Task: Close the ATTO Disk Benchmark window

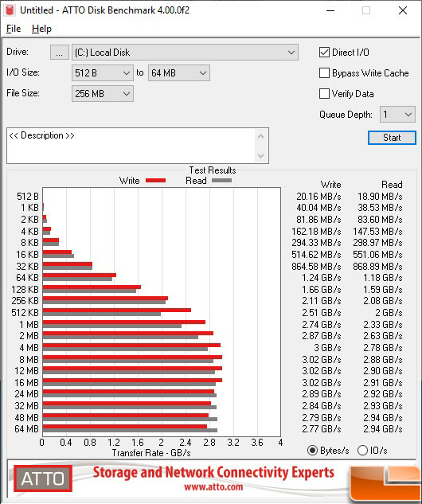Action: coord(403,10)
